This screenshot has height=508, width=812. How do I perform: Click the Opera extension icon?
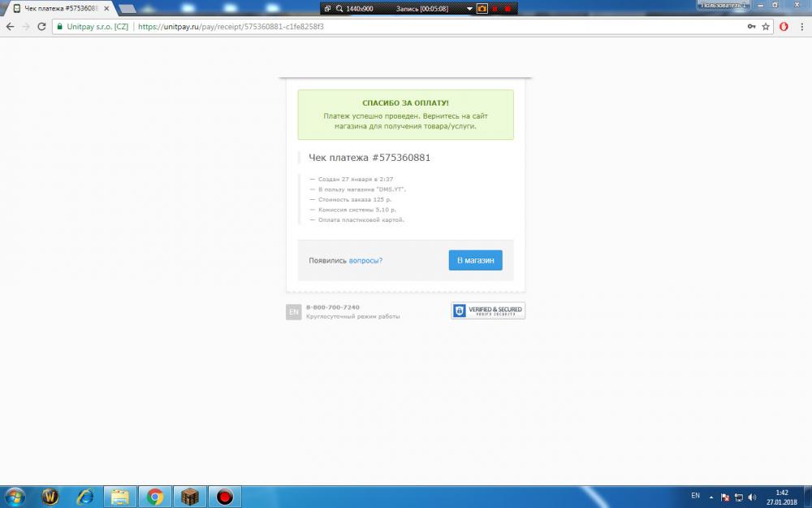pyautogui.click(x=784, y=26)
